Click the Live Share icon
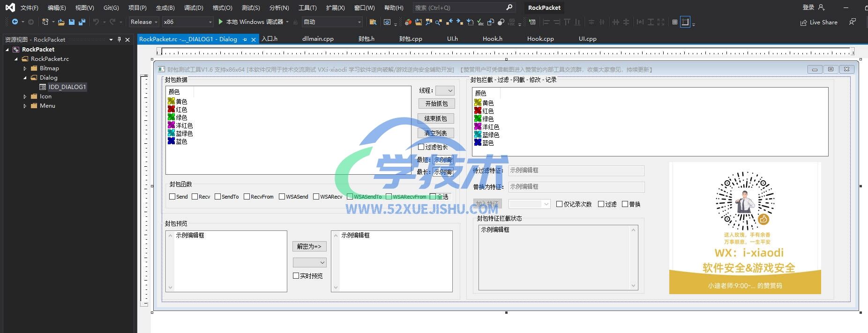The image size is (868, 333). point(803,22)
